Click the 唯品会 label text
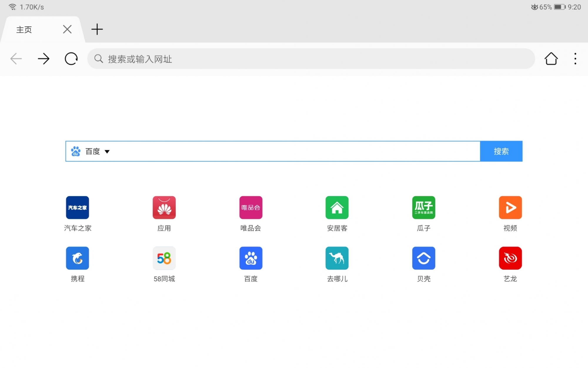The width and height of the screenshot is (588, 368). [251, 228]
